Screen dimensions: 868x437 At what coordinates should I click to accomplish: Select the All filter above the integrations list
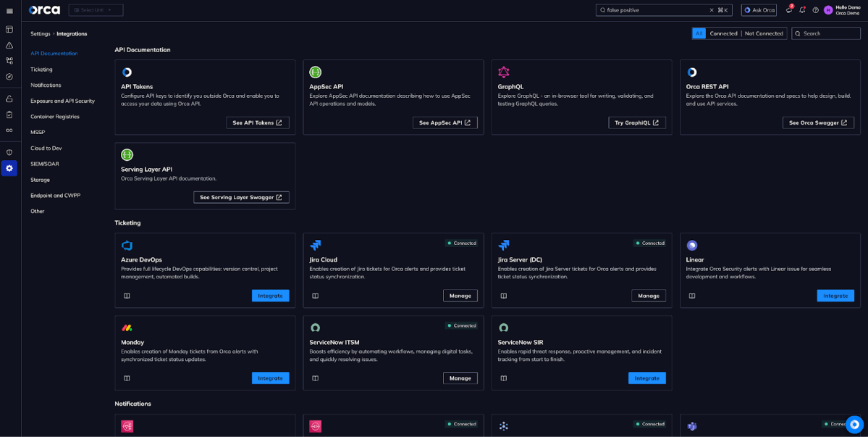tap(699, 33)
